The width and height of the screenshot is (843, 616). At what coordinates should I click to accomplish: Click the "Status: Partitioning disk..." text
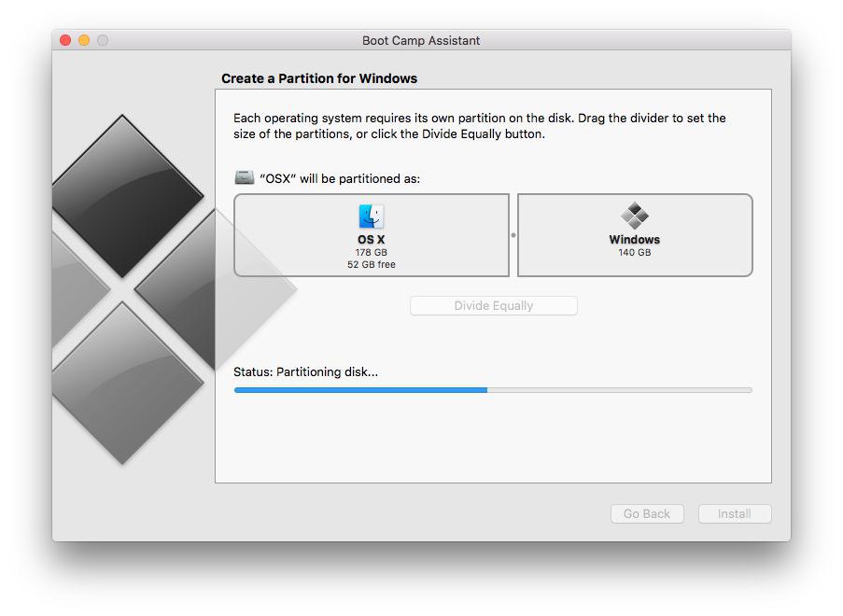(305, 371)
